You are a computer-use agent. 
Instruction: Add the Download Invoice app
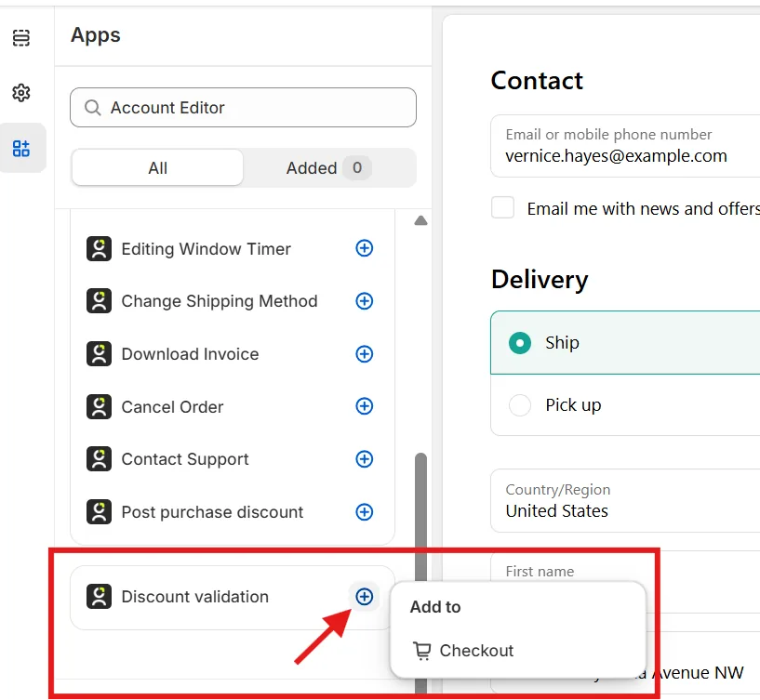point(364,354)
